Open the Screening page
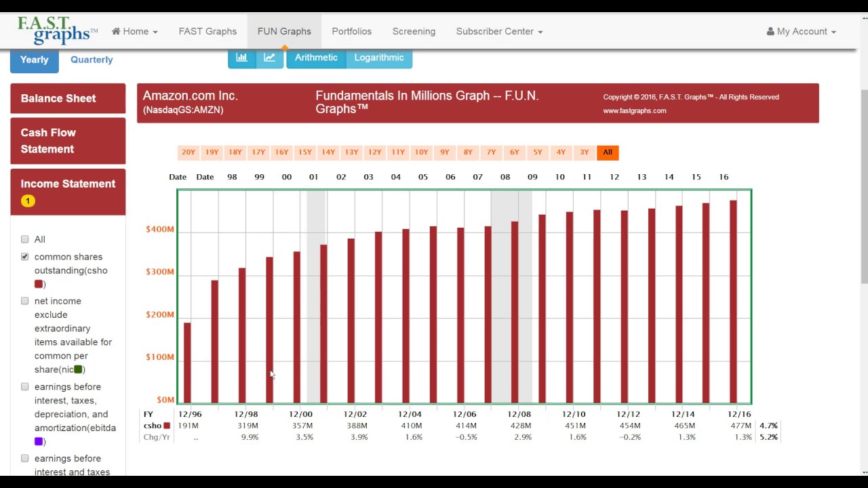The height and width of the screenshot is (488, 868). (x=414, y=31)
